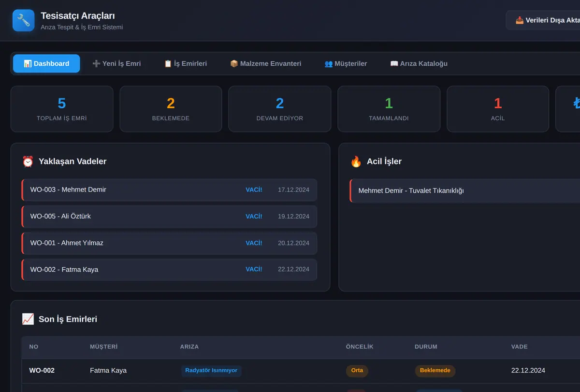Click the chart icon beside Son İş Emirleri
Image resolution: width=580 pixels, height=392 pixels.
[x=28, y=319]
